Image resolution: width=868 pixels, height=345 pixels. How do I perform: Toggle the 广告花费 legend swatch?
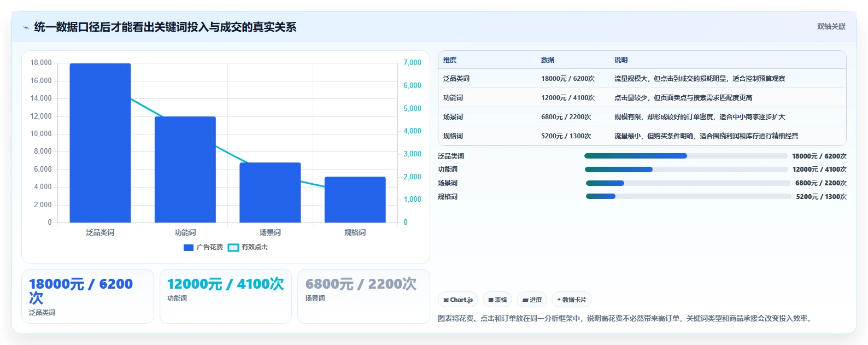tap(189, 248)
